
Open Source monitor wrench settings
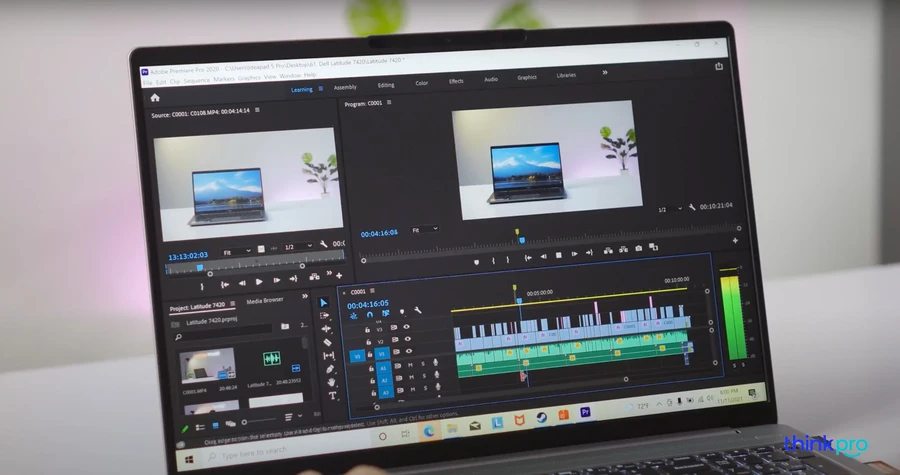(324, 245)
